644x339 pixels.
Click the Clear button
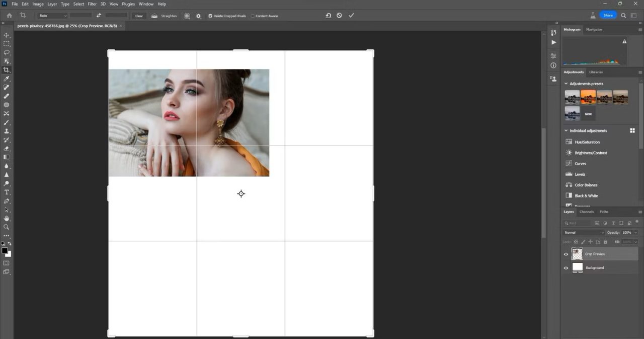[139, 16]
